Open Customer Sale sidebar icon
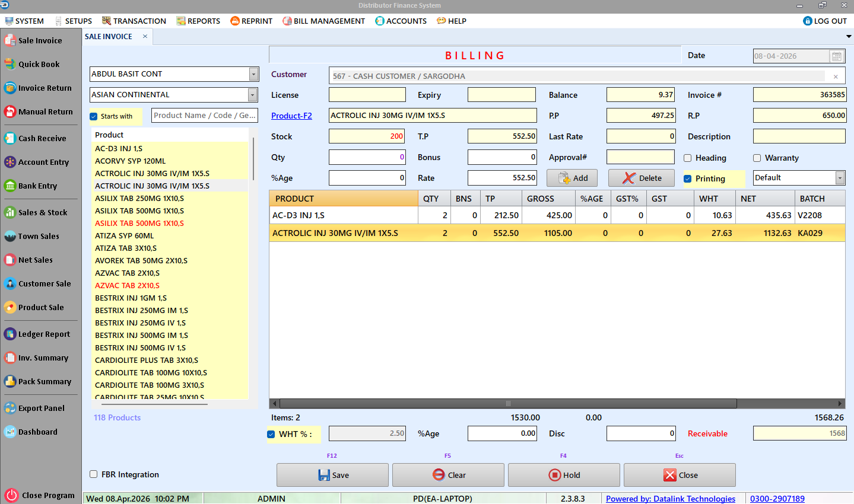Image resolution: width=854 pixels, height=504 pixels. click(9, 283)
